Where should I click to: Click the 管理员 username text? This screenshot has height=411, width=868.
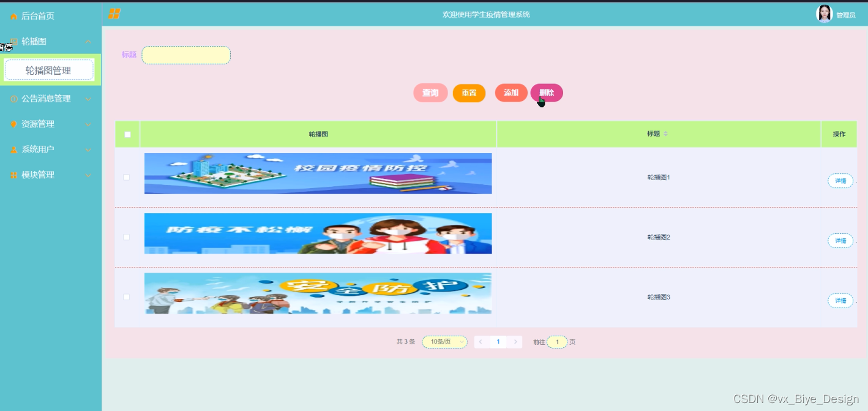click(846, 15)
